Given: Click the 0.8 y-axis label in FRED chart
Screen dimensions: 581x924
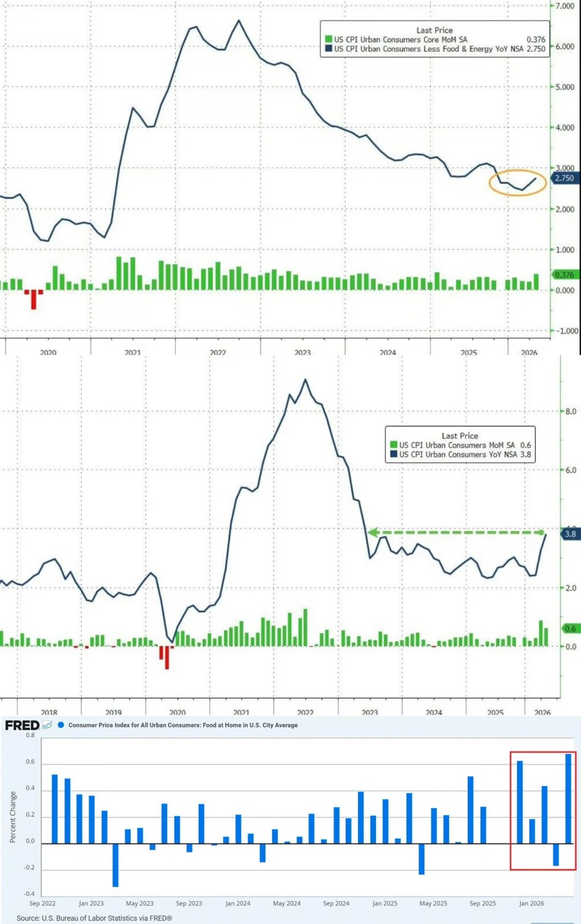Looking at the screenshot, I should 30,735.
